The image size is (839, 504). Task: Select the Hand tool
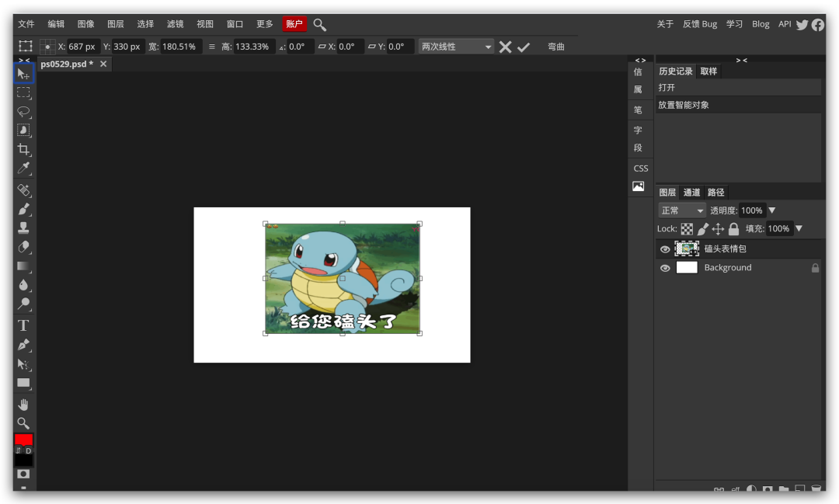23,405
